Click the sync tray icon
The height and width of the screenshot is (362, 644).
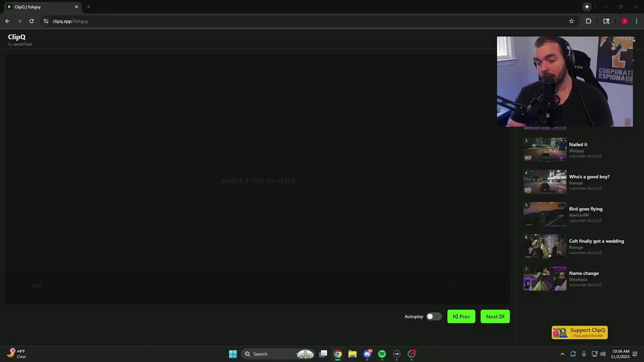[573, 354]
